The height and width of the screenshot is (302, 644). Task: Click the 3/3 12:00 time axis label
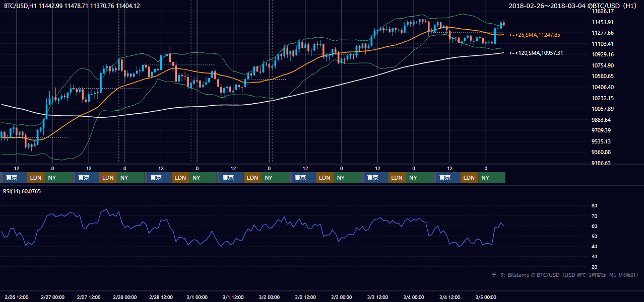[378, 297]
